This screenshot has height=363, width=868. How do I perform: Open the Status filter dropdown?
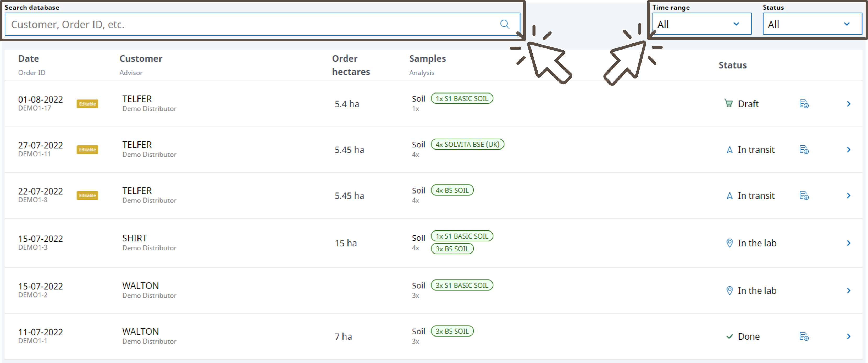pyautogui.click(x=812, y=24)
